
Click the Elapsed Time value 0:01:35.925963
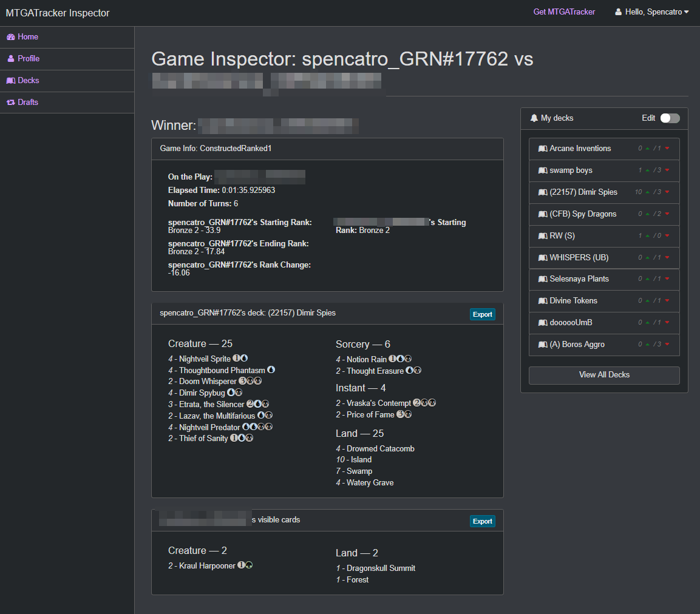click(248, 191)
